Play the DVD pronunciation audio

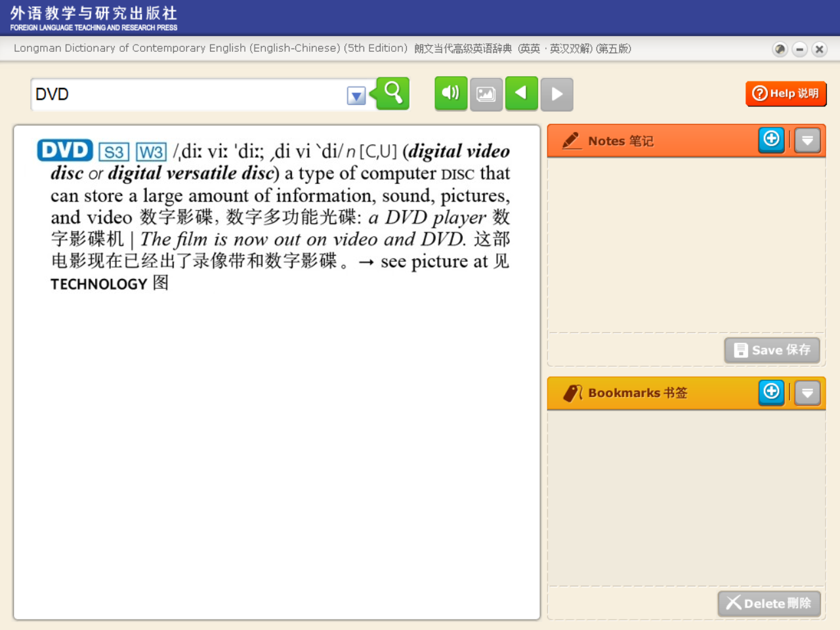pos(451,93)
